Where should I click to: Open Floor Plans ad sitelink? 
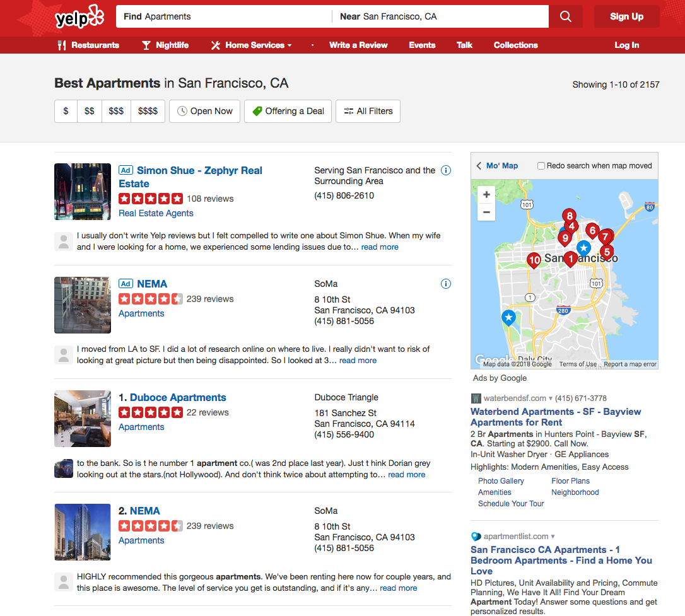(571, 480)
